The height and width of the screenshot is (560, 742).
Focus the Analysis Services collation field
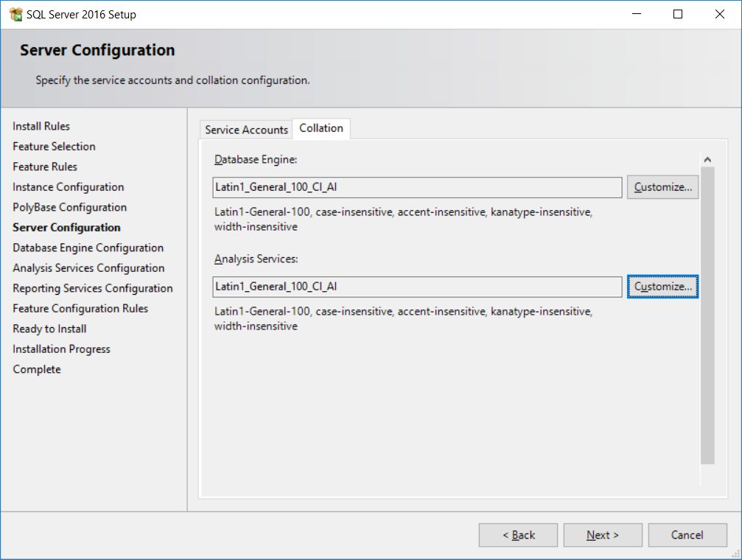tap(417, 287)
